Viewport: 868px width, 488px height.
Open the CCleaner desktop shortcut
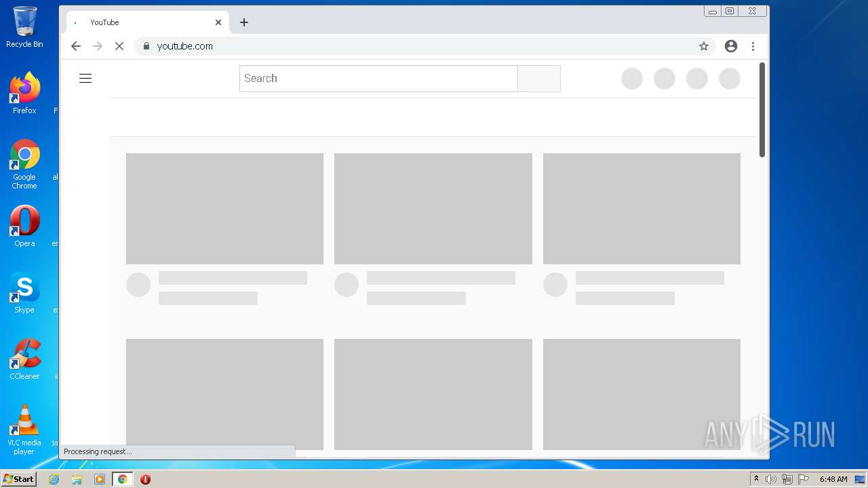pyautogui.click(x=24, y=359)
